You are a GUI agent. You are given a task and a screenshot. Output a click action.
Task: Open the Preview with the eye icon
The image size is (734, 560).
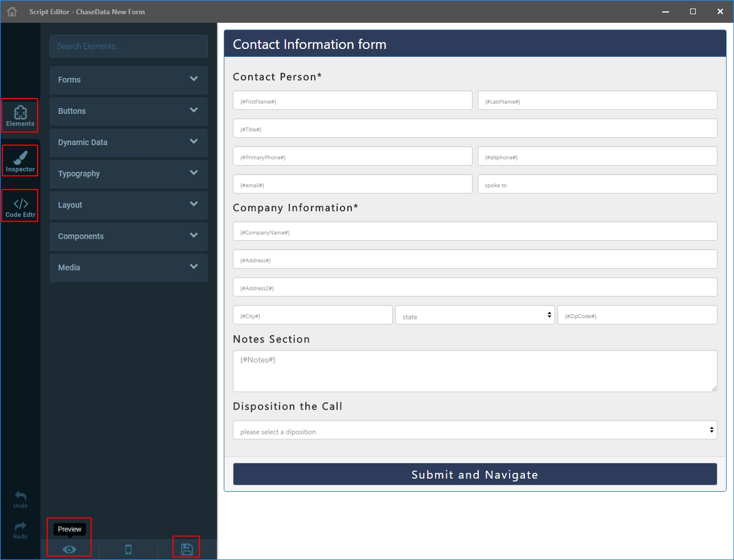tap(69, 549)
